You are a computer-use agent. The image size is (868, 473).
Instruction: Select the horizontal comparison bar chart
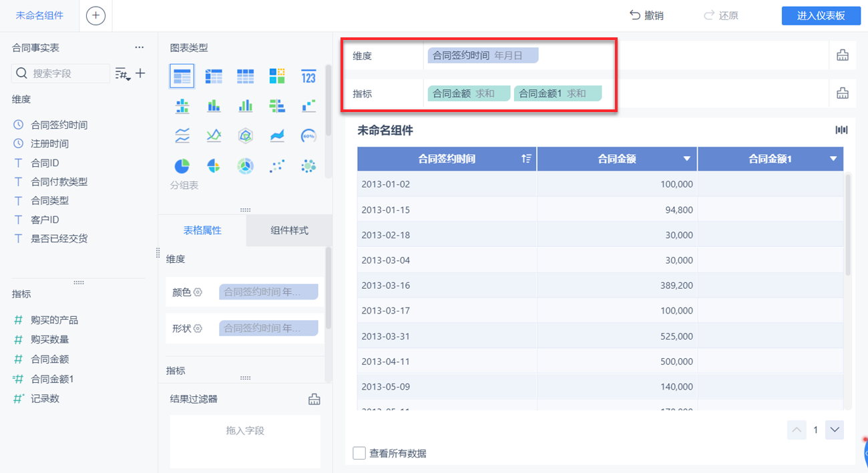[277, 105]
